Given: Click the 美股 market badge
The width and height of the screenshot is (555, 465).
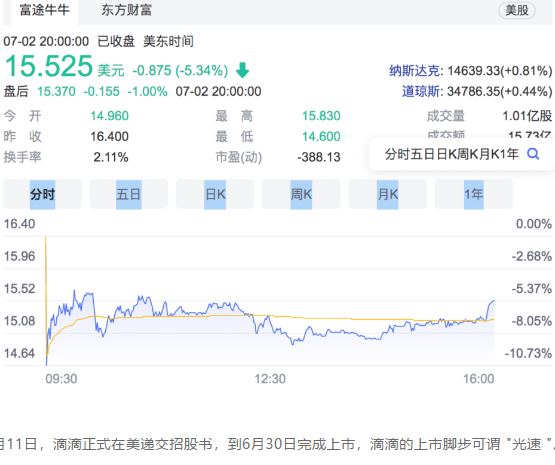Looking at the screenshot, I should click(x=517, y=10).
